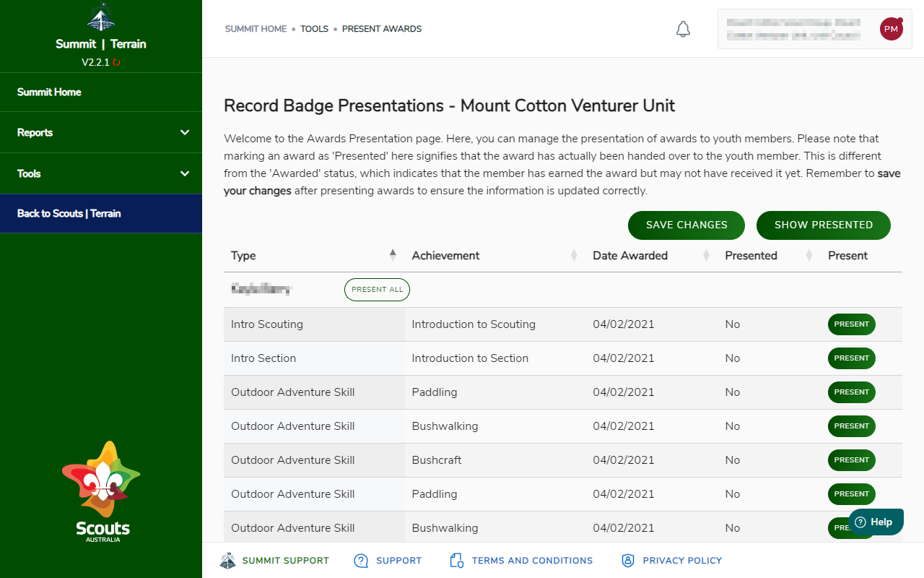Open the PM user avatar

[x=891, y=29]
